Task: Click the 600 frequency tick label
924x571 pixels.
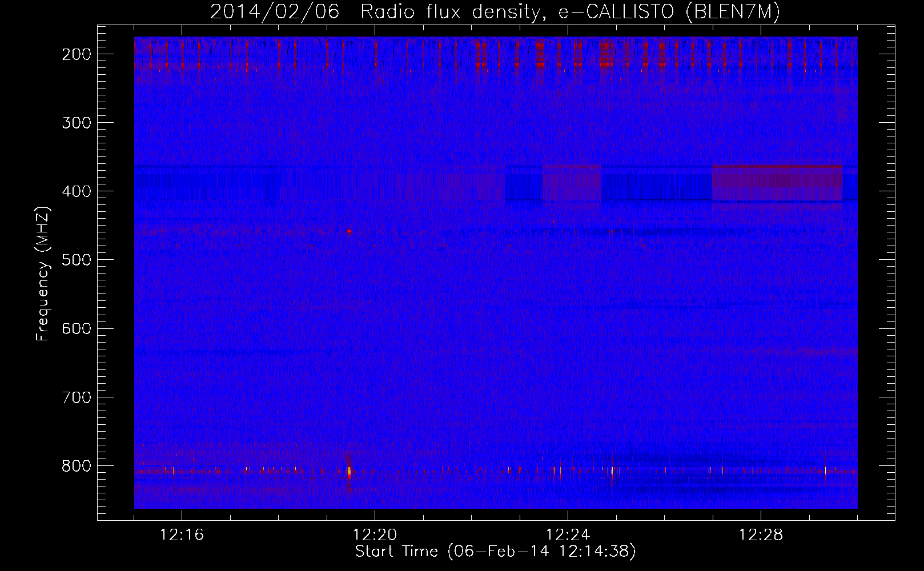Action: pyautogui.click(x=76, y=328)
